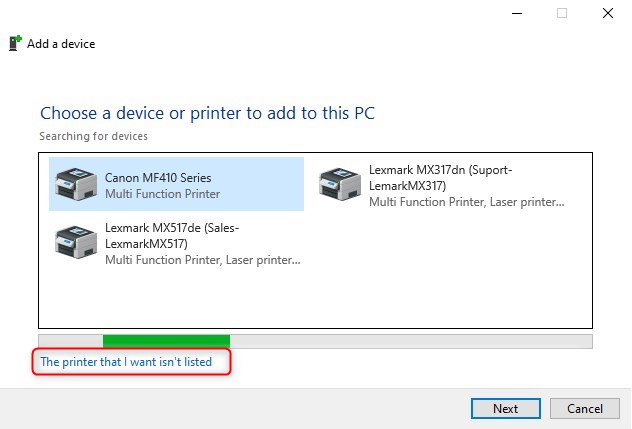Pick the Lexmark MX517de printer icon
This screenshot has width=632, height=429.
click(x=76, y=242)
